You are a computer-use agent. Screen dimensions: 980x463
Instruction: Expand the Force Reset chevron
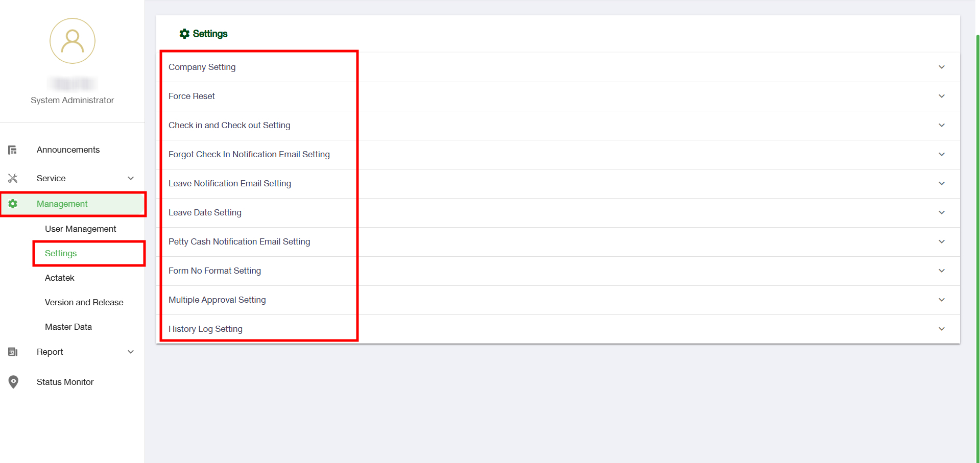941,96
